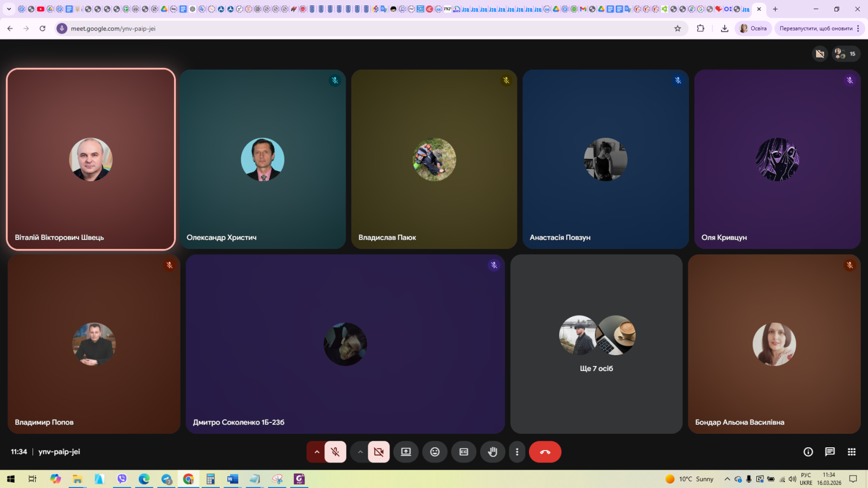Expand video settings arrow beside camera
This screenshot has height=488, width=868.
click(x=360, y=452)
